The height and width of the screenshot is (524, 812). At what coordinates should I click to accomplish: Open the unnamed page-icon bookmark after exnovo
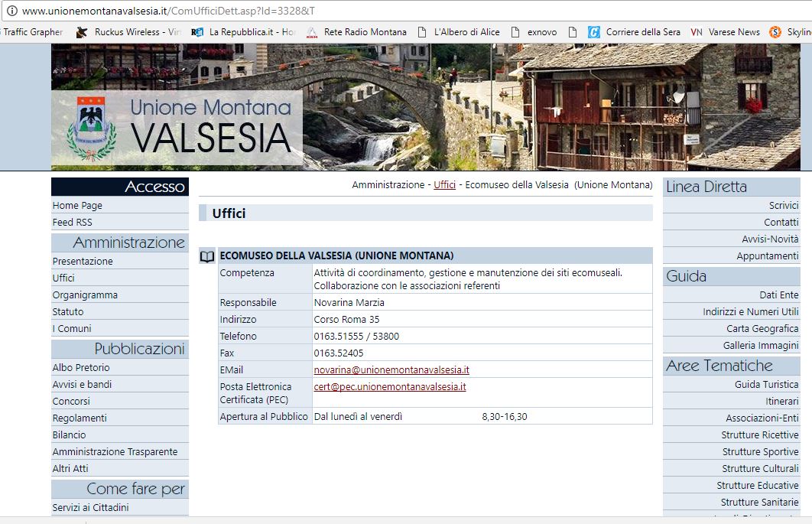573,32
